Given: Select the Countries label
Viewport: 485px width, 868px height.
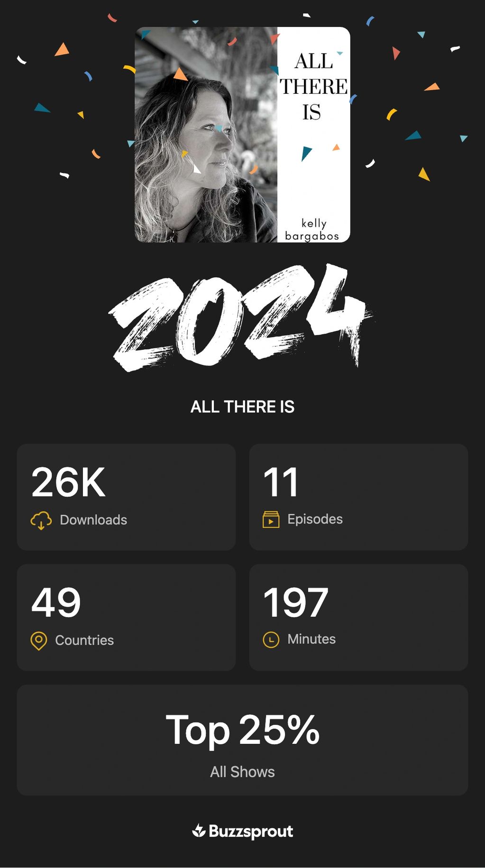Looking at the screenshot, I should 84,640.
